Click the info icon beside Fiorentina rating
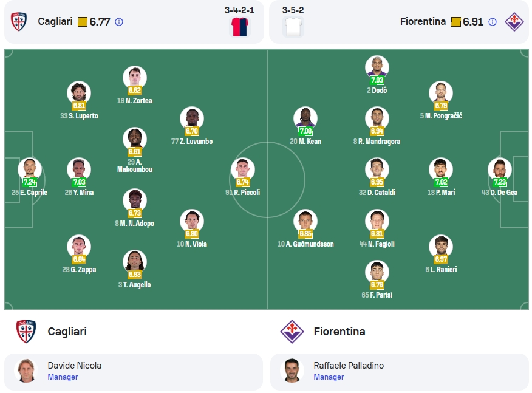Image resolution: width=532 pixels, height=393 pixels. 493,22
